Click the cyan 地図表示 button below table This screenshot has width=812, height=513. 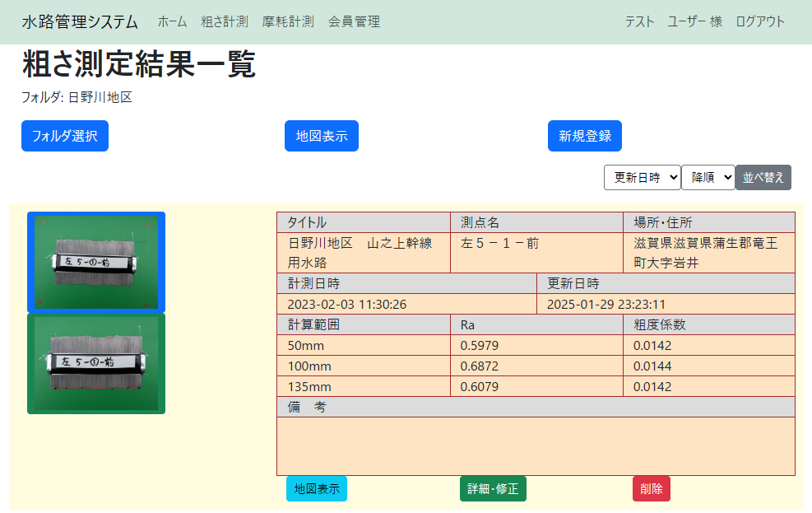click(317, 488)
